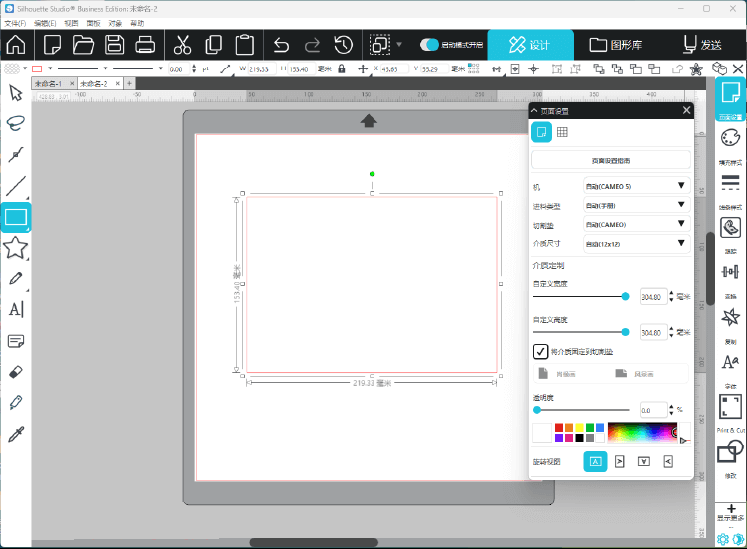
Task: Open the File menu
Action: point(15,23)
